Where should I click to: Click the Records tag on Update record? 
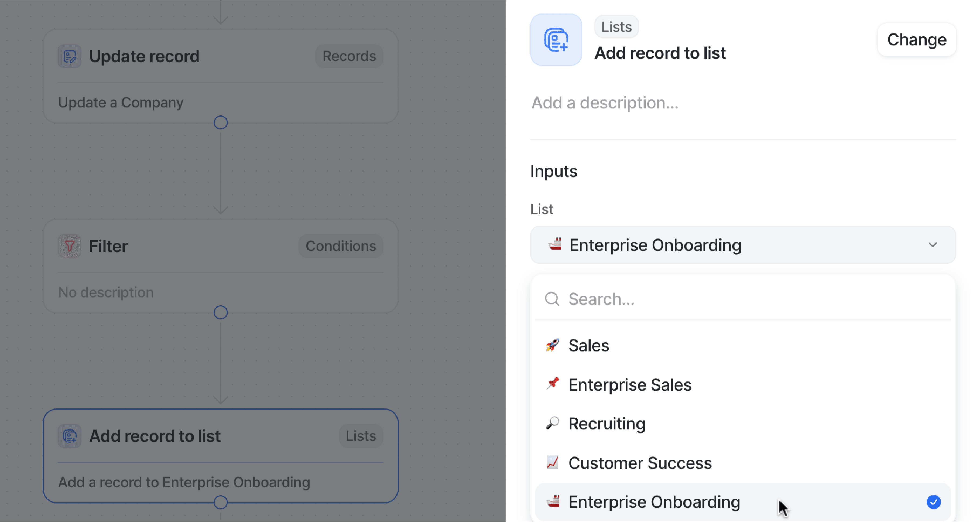tap(349, 56)
